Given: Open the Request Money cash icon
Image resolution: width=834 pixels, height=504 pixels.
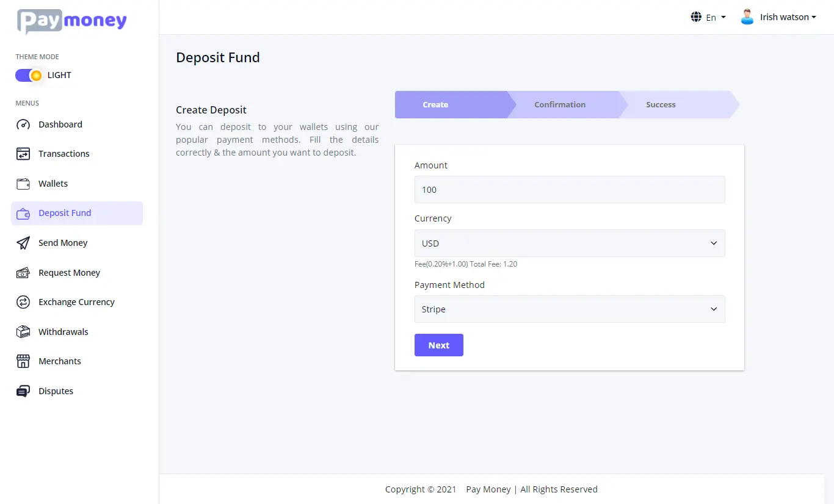Looking at the screenshot, I should tap(23, 273).
